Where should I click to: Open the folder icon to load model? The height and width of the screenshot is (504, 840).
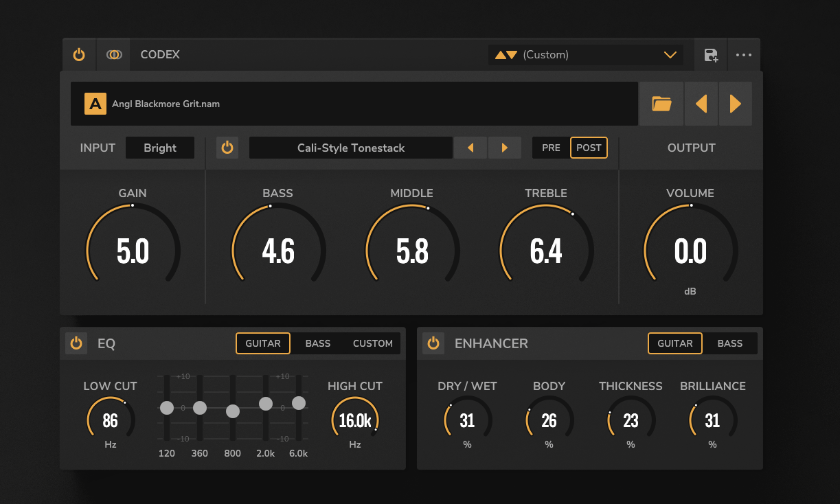[x=661, y=104]
